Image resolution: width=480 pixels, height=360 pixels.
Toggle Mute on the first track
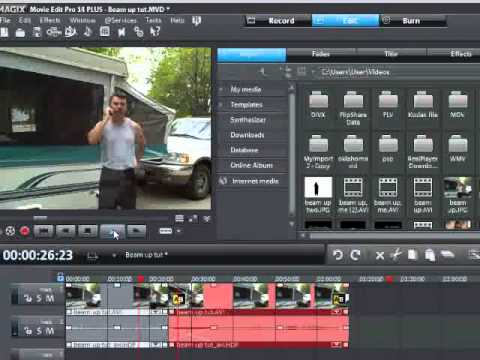50,298
